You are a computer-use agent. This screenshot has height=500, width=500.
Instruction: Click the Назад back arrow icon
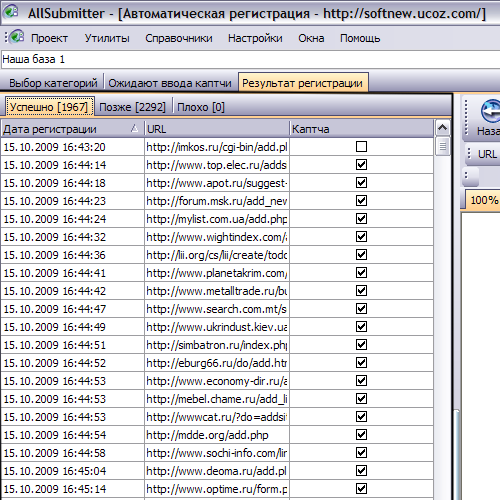point(491,111)
